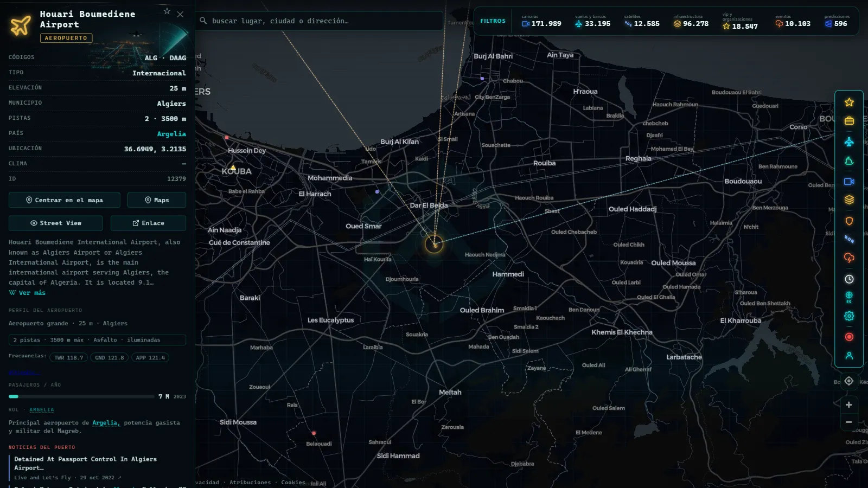Toggle the satélites 12.585 filter
The width and height of the screenshot is (868, 488).
pyautogui.click(x=642, y=21)
